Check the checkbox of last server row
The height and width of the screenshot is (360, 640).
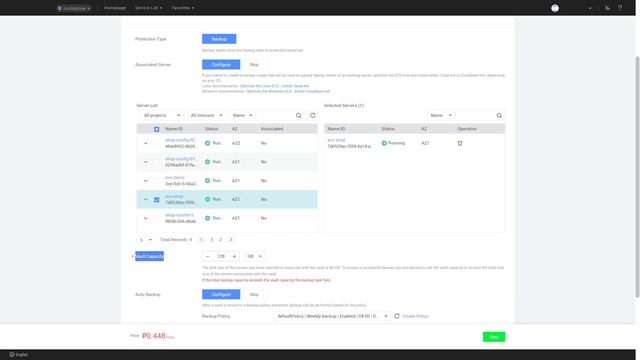tap(156, 218)
